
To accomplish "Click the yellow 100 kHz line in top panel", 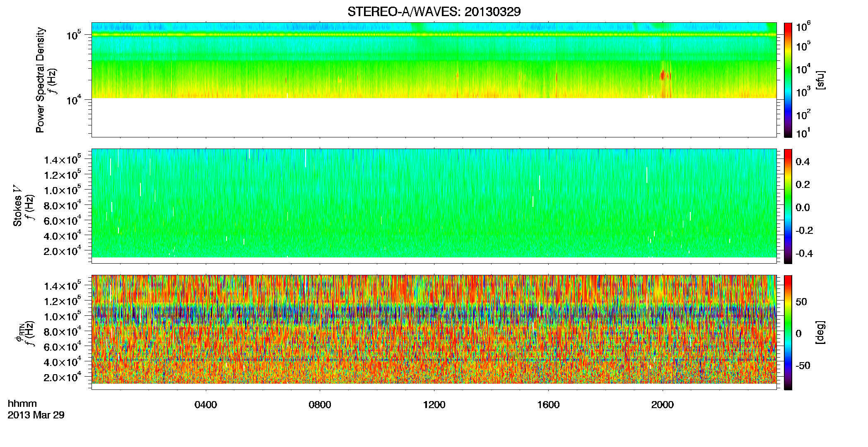I will coord(434,35).
